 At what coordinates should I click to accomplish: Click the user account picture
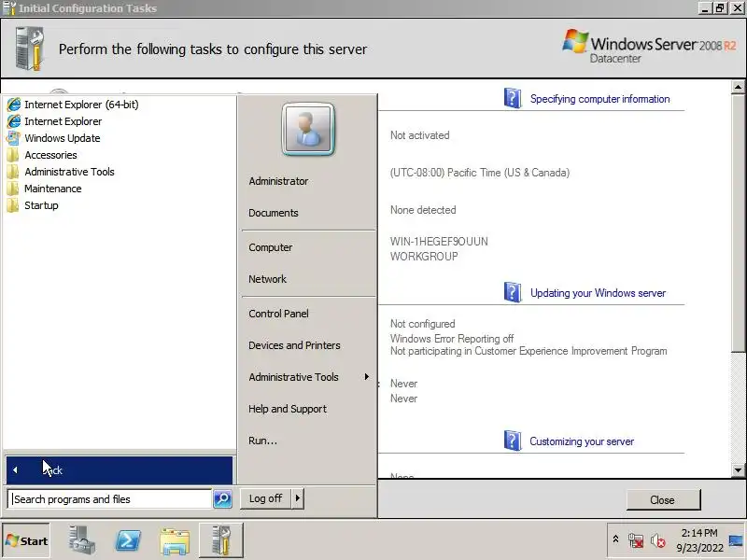pyautogui.click(x=308, y=129)
